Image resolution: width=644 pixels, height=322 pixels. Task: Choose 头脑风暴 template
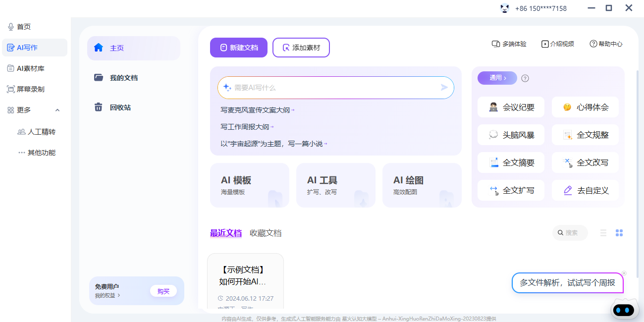click(511, 135)
